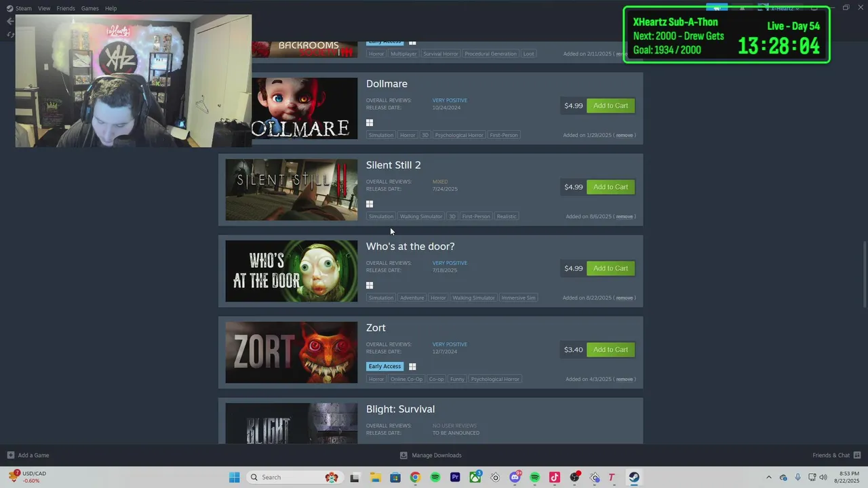
Task: Click the Add a Game text
Action: pyautogui.click(x=33, y=455)
